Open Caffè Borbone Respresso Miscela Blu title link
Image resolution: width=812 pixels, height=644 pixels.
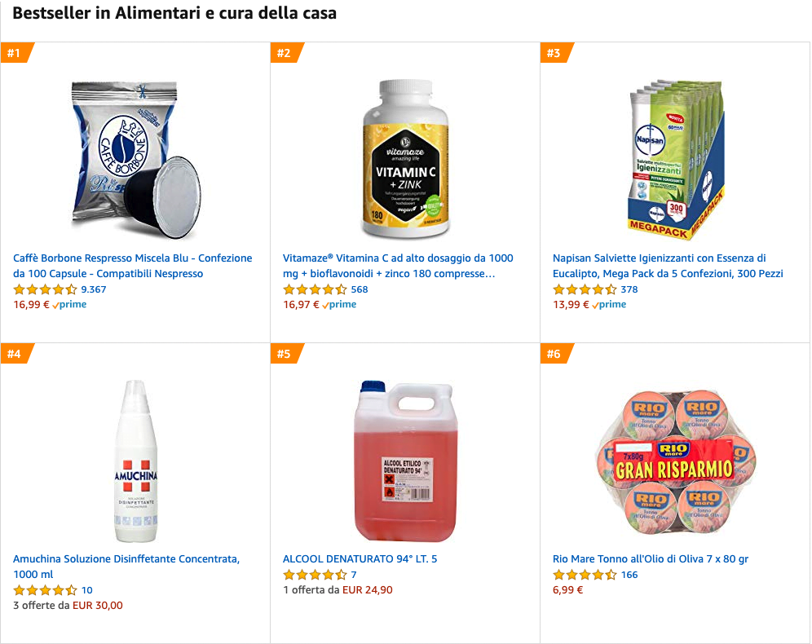coord(133,266)
